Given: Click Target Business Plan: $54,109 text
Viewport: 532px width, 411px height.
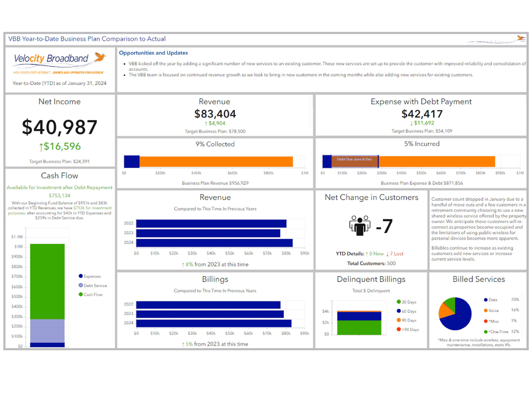Looking at the screenshot, I should [422, 131].
